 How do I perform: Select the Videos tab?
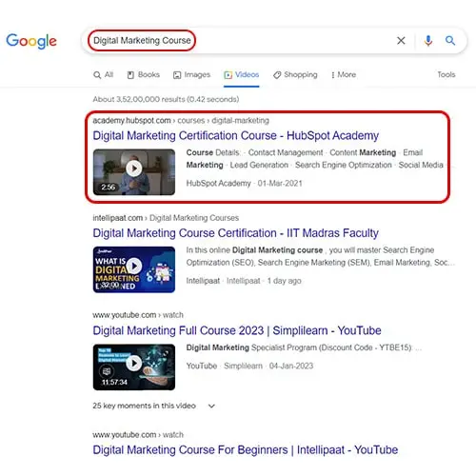242,75
